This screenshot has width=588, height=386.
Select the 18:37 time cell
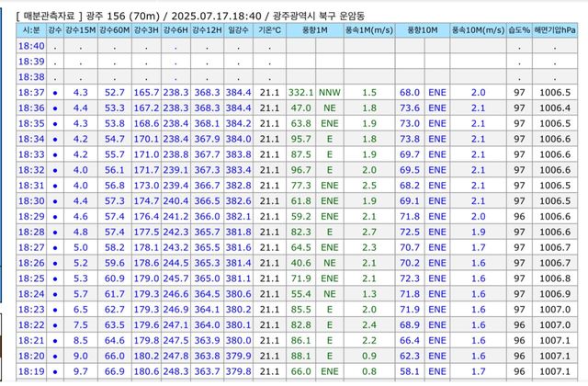point(31,92)
